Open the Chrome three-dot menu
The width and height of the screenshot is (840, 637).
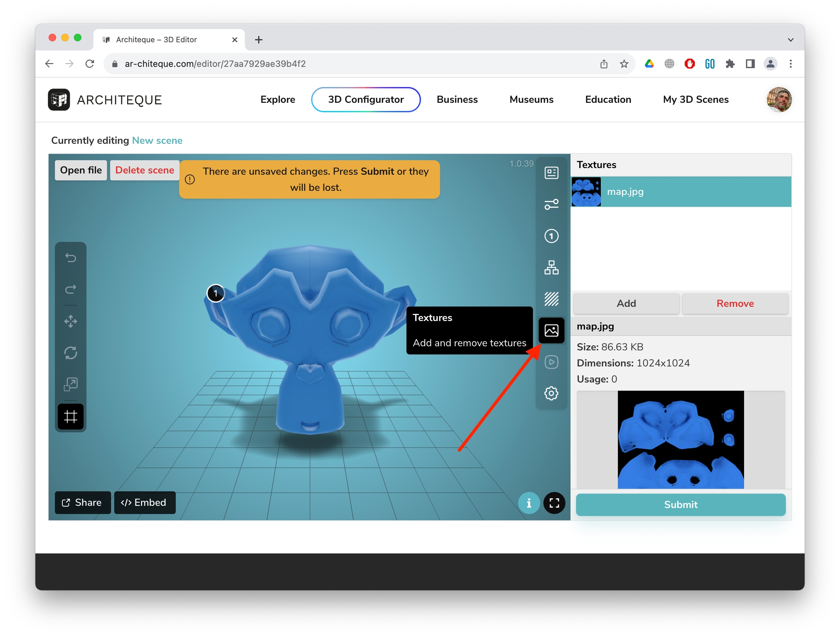pyautogui.click(x=790, y=64)
